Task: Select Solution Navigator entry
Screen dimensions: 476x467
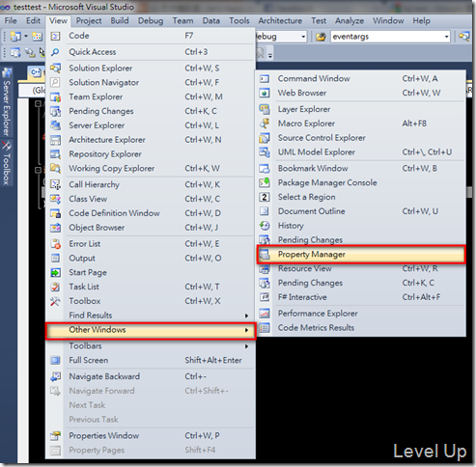Action: pos(151,83)
